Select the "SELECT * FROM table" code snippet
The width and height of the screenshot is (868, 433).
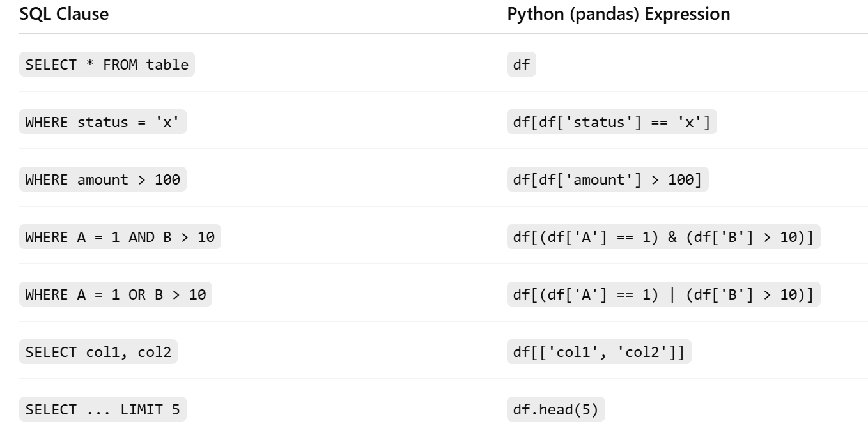coord(107,65)
